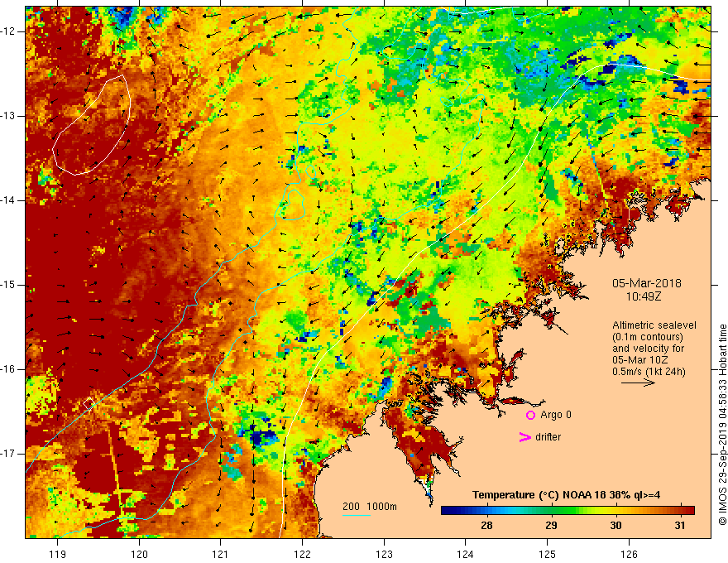Click the magenta Argo circle legend symbol
Image resolution: width=728 pixels, height=563 pixels.
[x=530, y=415]
